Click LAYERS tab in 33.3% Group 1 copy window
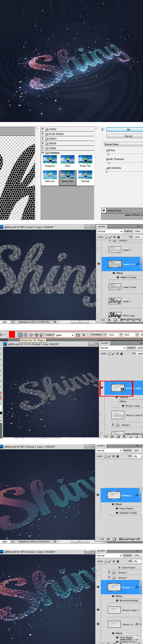143x644 pixels. pyautogui.click(x=105, y=343)
